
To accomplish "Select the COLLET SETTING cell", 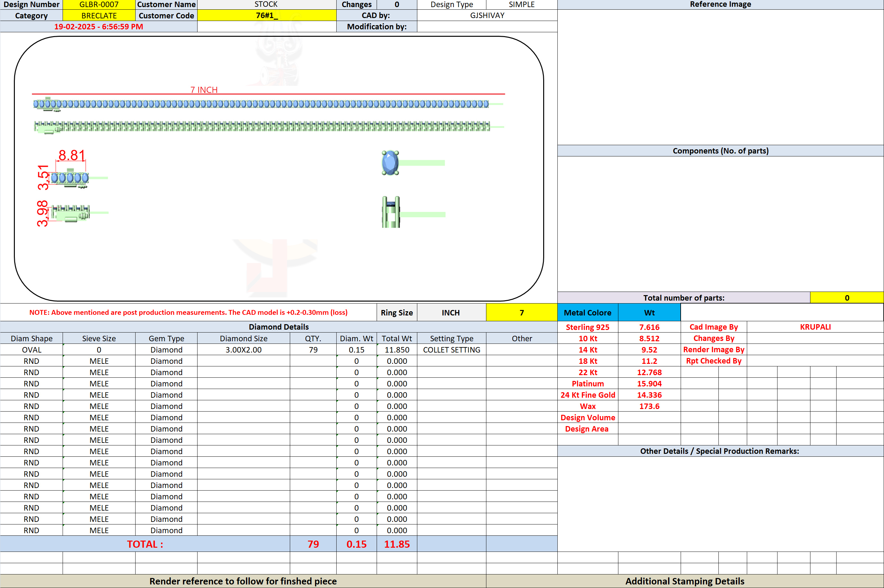I will point(452,350).
